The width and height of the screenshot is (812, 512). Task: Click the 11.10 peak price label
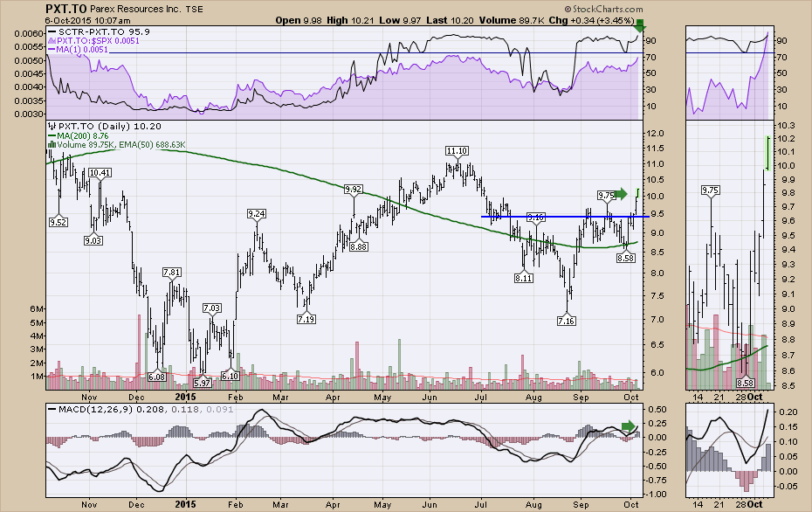pyautogui.click(x=457, y=151)
